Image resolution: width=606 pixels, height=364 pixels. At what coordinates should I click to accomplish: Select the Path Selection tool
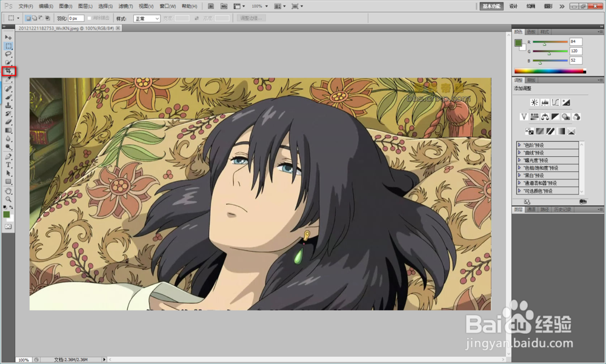[x=8, y=173]
